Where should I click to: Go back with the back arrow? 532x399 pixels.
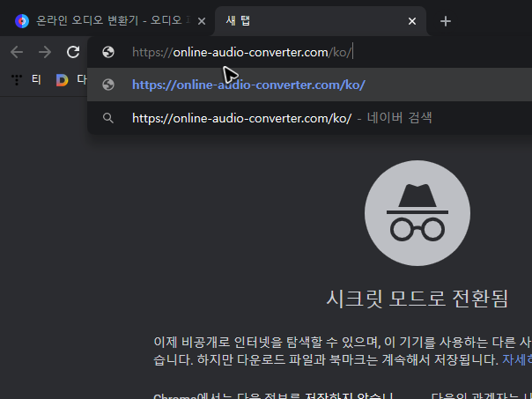tap(17, 52)
